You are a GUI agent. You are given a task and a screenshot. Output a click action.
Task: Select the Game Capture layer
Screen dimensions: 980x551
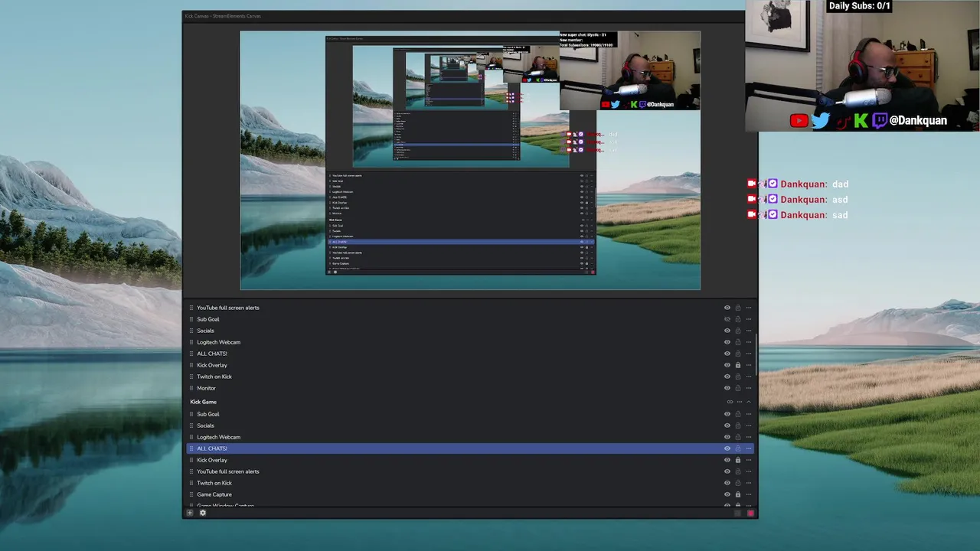tap(470, 494)
